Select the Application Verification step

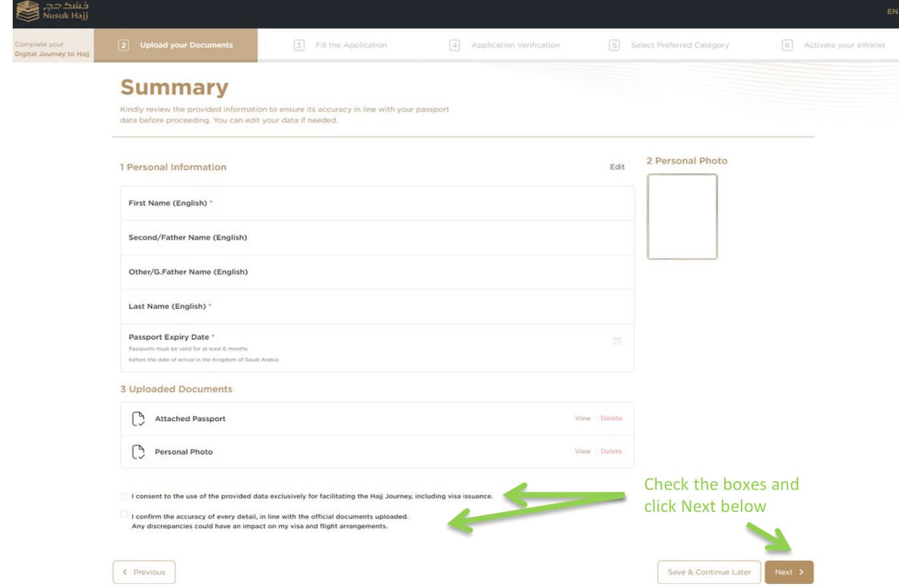click(505, 45)
